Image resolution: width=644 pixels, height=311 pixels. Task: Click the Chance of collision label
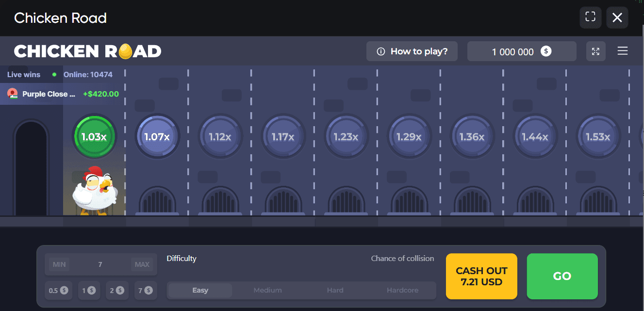(x=402, y=259)
